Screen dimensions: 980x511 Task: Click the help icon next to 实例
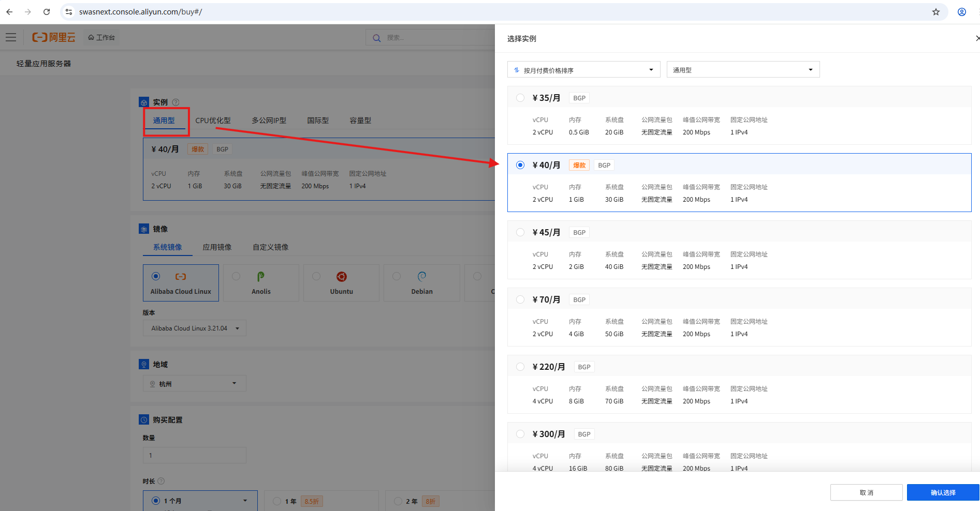pyautogui.click(x=175, y=102)
